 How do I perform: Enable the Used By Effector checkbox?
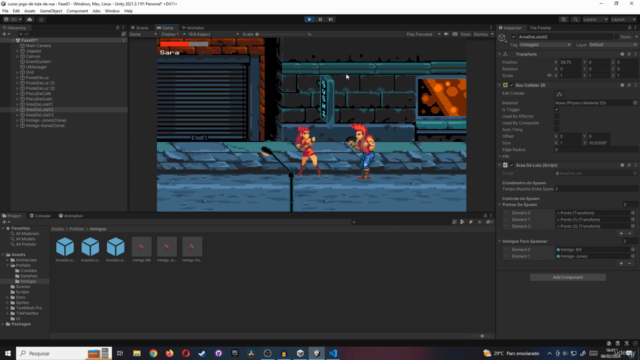tap(556, 116)
